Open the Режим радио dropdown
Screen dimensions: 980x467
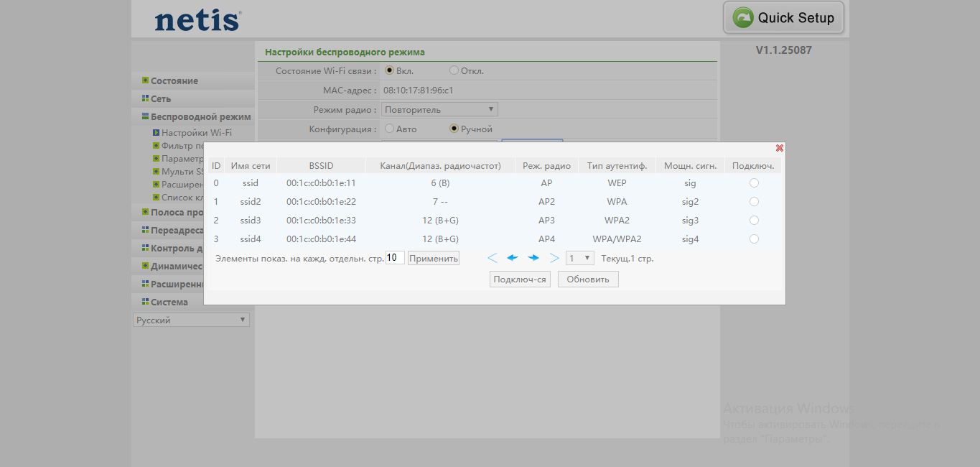pos(439,109)
